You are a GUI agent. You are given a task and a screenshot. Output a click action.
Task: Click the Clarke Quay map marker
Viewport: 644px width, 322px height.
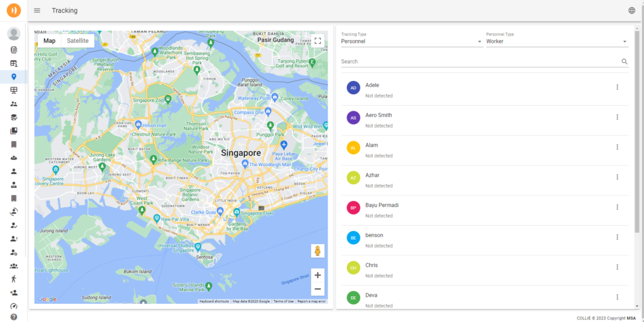click(220, 211)
